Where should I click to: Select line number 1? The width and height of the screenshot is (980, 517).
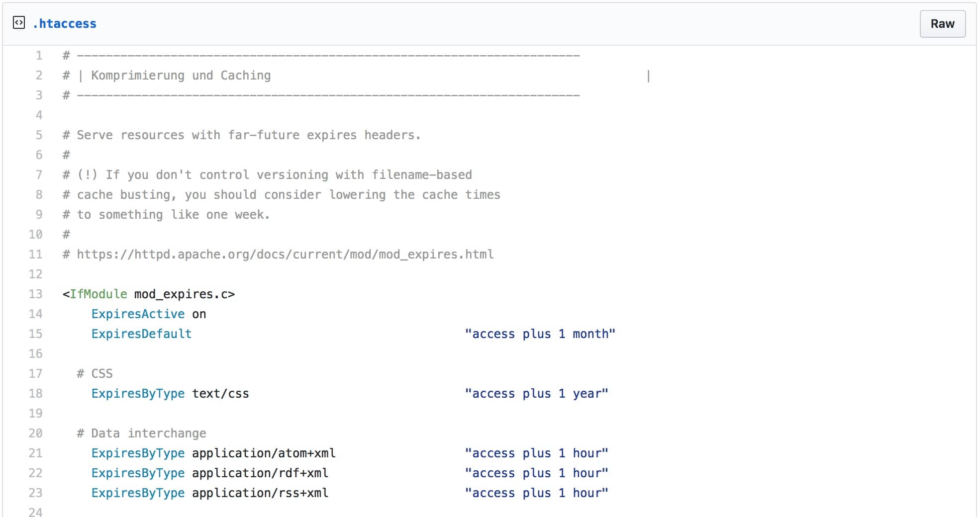pyautogui.click(x=39, y=56)
